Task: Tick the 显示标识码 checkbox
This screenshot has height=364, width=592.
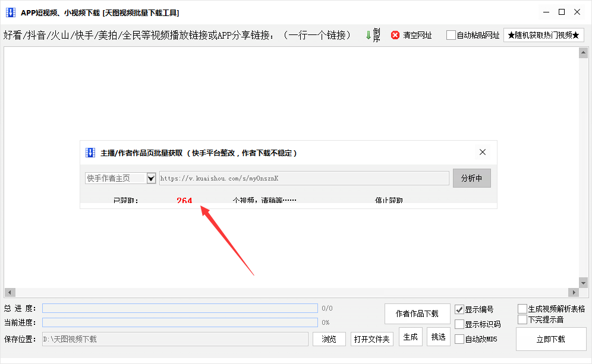Action: [459, 324]
